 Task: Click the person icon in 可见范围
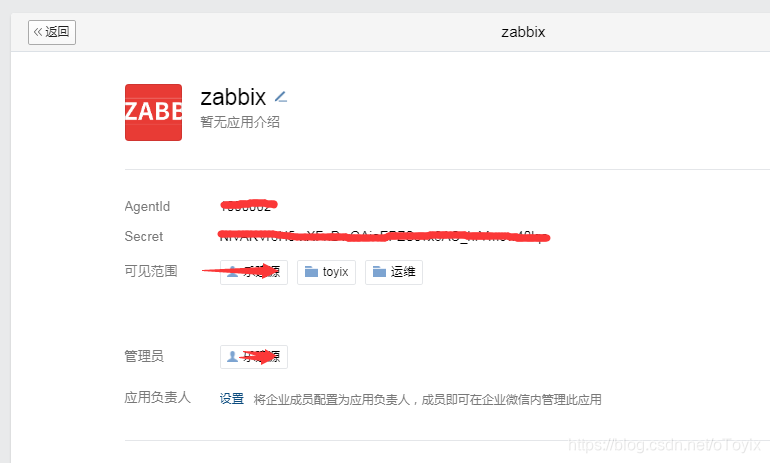coord(232,272)
